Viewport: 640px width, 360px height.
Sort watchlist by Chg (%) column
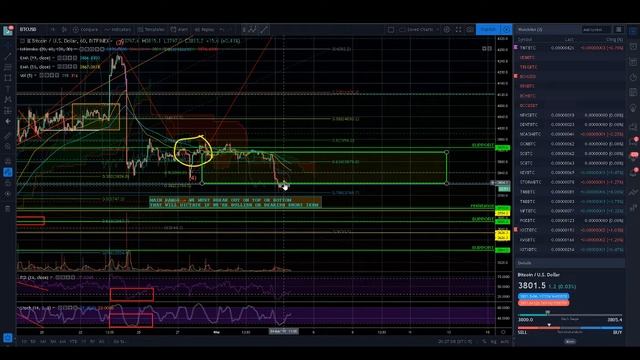pyautogui.click(x=614, y=40)
